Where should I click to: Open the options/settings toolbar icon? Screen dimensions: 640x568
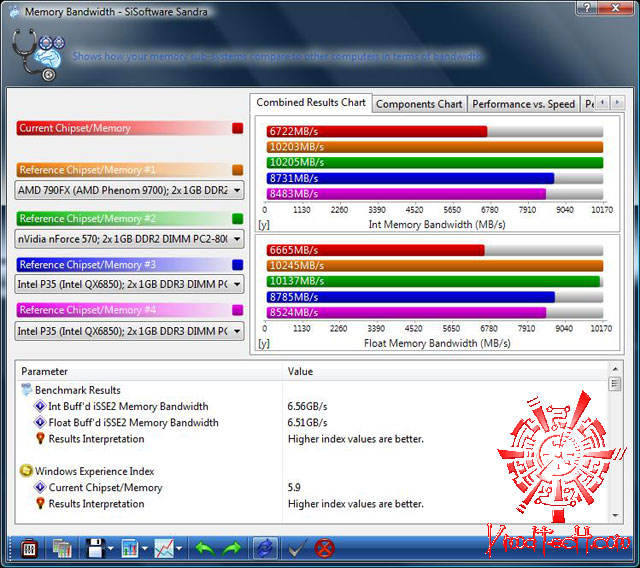click(x=29, y=549)
